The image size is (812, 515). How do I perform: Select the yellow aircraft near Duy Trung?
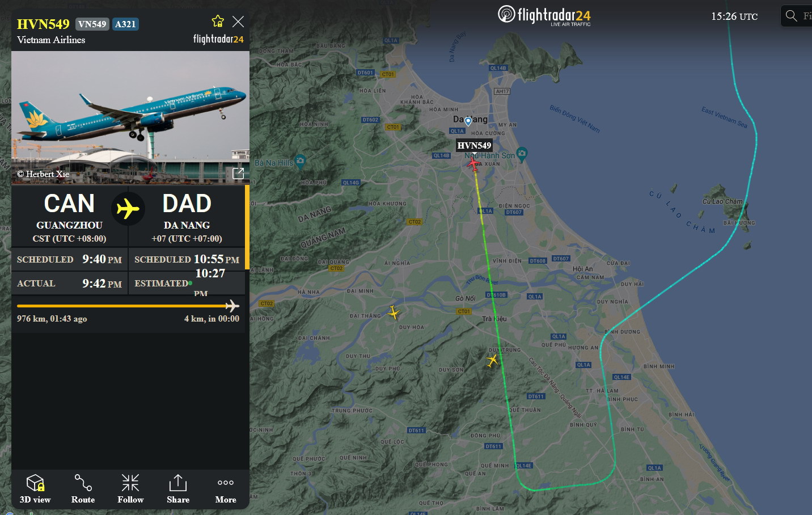(x=492, y=360)
